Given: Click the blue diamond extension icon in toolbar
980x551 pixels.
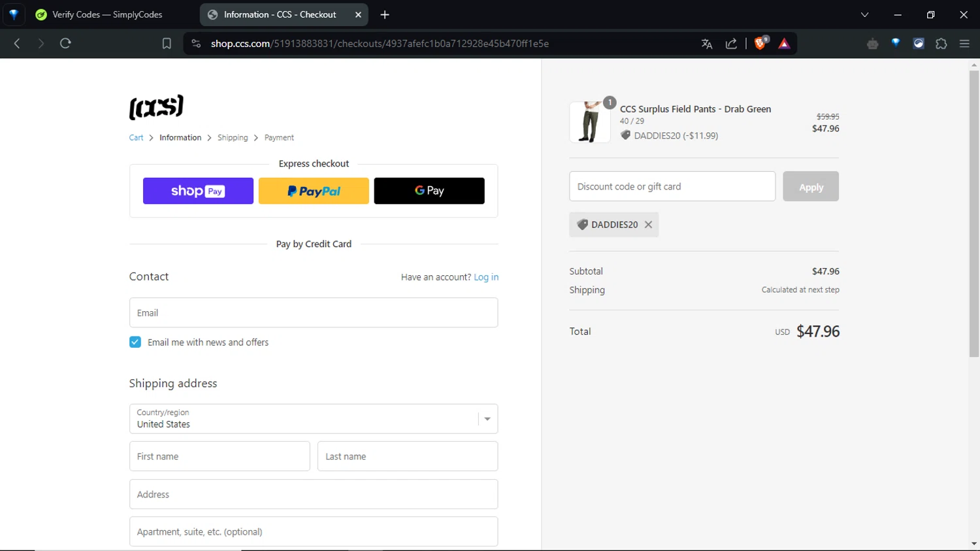Looking at the screenshot, I should pos(896,43).
